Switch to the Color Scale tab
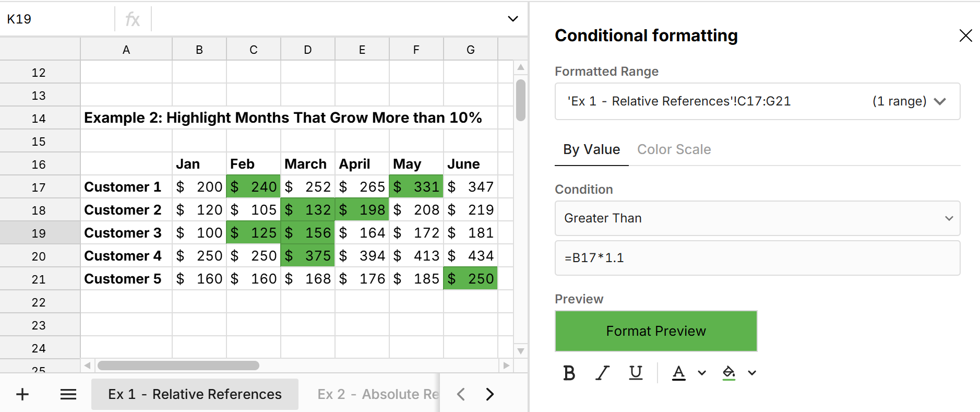This screenshot has height=412, width=980. (674, 149)
